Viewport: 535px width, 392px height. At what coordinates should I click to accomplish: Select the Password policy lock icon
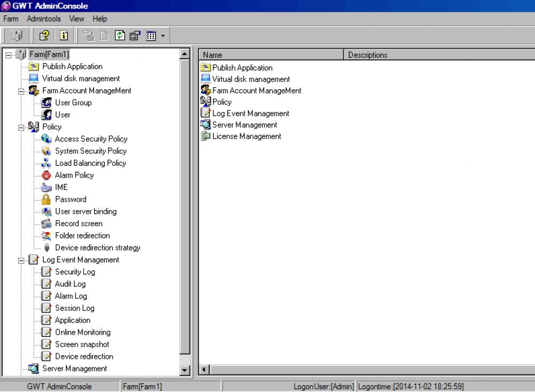47,199
